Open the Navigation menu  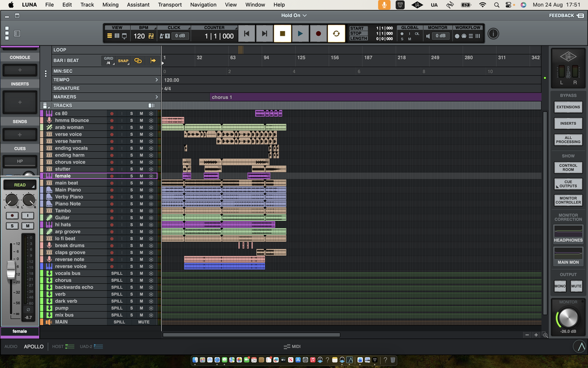click(203, 5)
